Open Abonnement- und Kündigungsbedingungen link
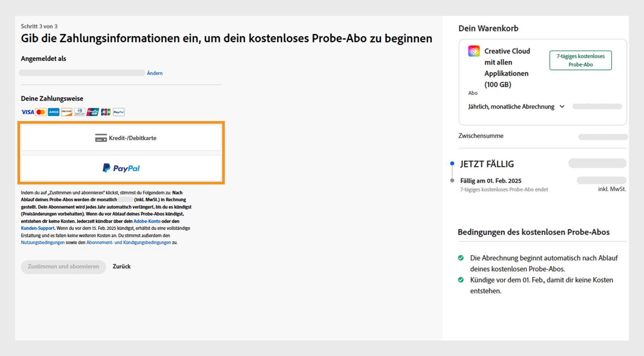The image size is (644, 356). pyautogui.click(x=128, y=243)
